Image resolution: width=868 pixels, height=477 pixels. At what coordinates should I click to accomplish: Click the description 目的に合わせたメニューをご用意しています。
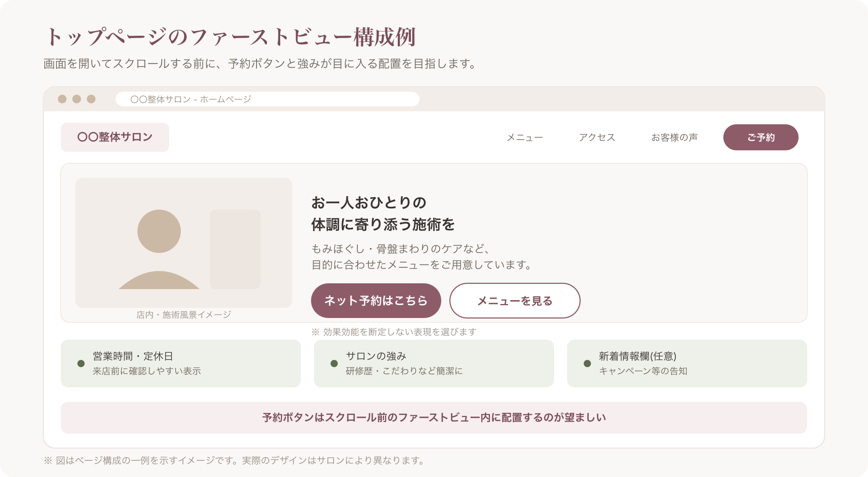coord(422,265)
